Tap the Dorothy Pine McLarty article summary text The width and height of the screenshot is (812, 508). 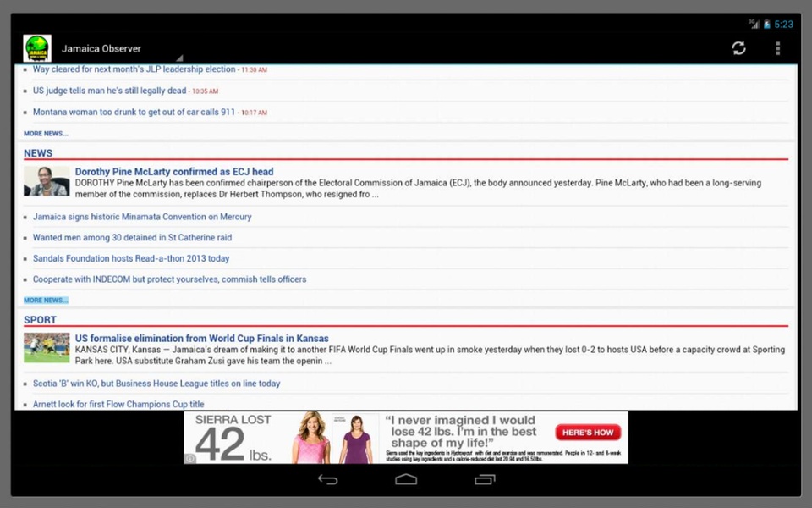click(419, 189)
